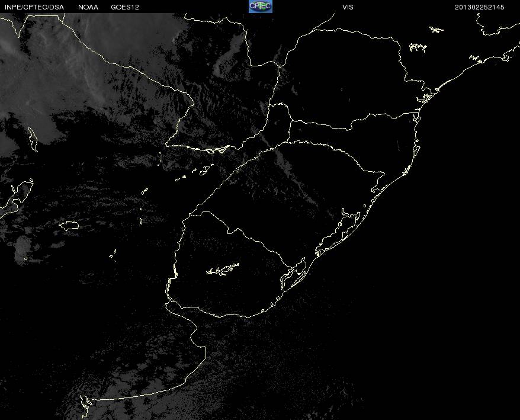Click the CPTEC logo in the header
The height and width of the screenshot is (420, 520).
click(261, 7)
